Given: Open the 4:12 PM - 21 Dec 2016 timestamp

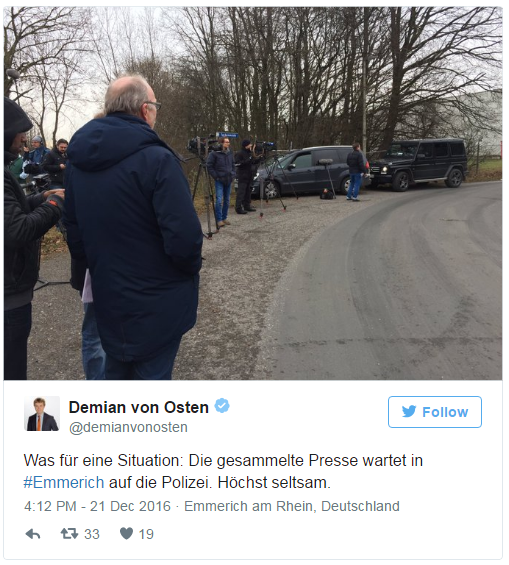Looking at the screenshot, I should point(97,506).
